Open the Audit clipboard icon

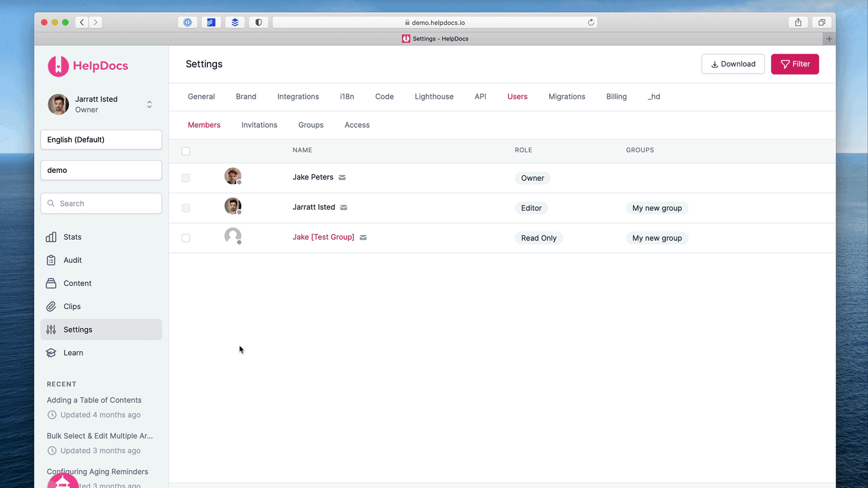(x=51, y=260)
